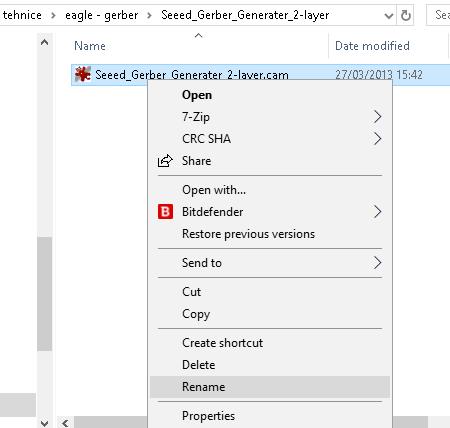This screenshot has height=428, width=450.
Task: Click the Share icon in context menu
Action: [x=165, y=161]
